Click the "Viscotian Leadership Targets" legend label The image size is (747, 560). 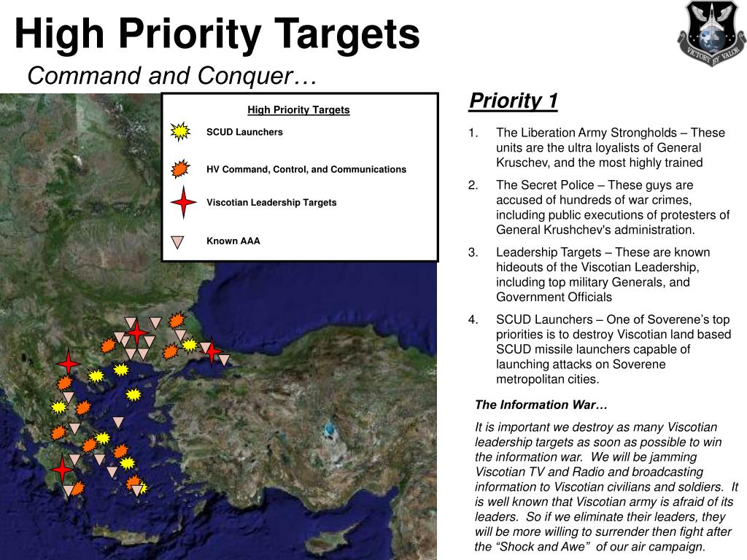pos(271,203)
